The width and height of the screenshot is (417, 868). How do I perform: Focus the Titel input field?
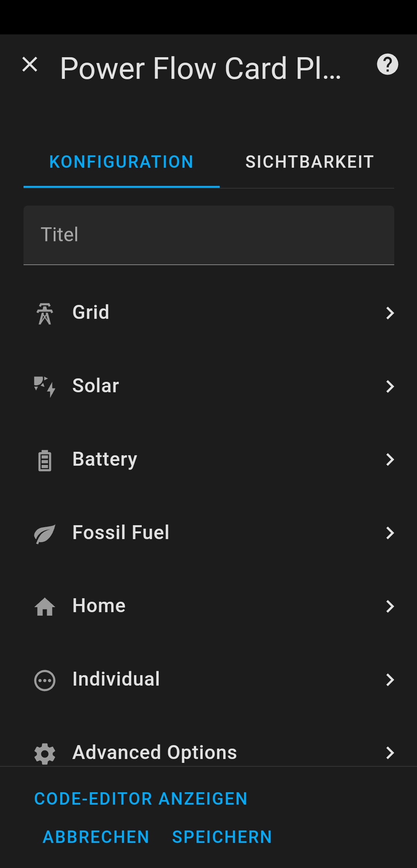[208, 235]
